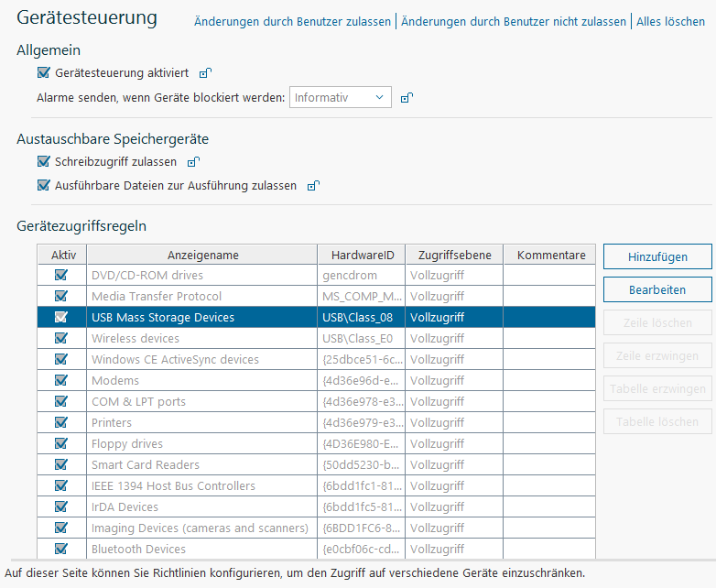716x588 pixels.
Task: Toggle Aktiv checkbox for IrDA Devices
Action: tap(60, 506)
